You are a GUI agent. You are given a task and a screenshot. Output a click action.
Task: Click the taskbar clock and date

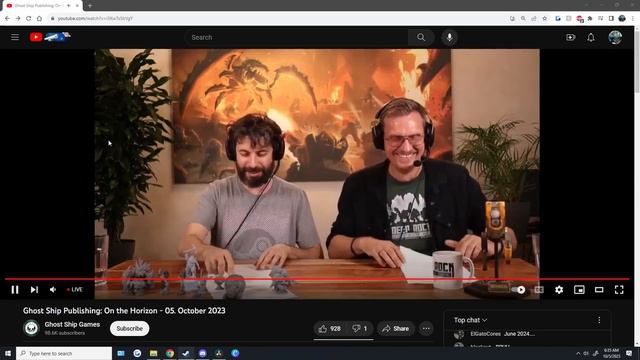click(x=611, y=353)
